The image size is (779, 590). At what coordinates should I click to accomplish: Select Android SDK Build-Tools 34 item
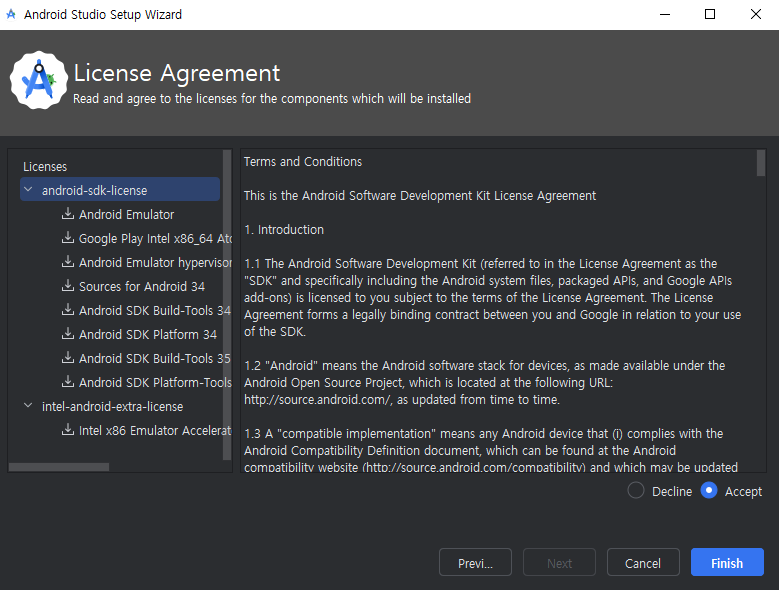(x=155, y=310)
